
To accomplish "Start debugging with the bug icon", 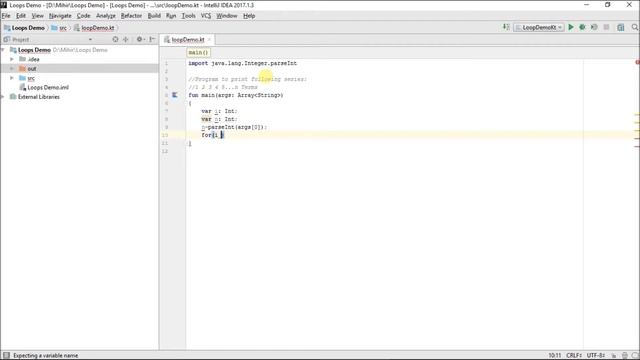I will click(582, 27).
